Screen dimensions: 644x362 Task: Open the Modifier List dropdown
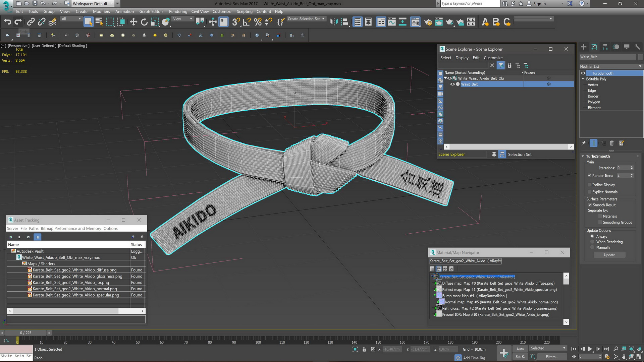point(611,66)
